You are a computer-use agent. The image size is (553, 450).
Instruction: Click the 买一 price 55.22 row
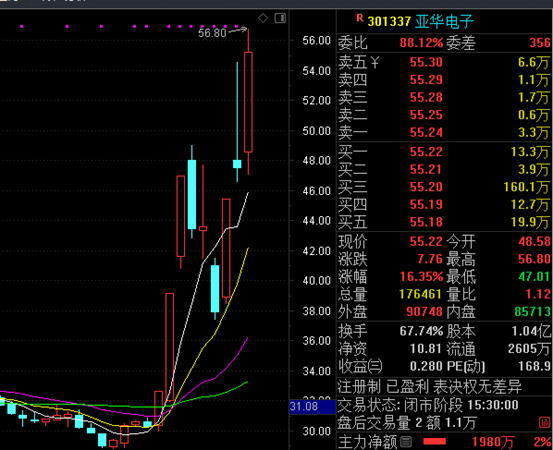[x=444, y=152]
